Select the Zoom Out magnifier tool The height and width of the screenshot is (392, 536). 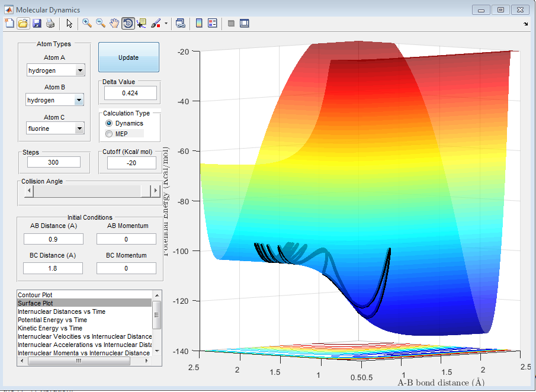[x=101, y=24]
